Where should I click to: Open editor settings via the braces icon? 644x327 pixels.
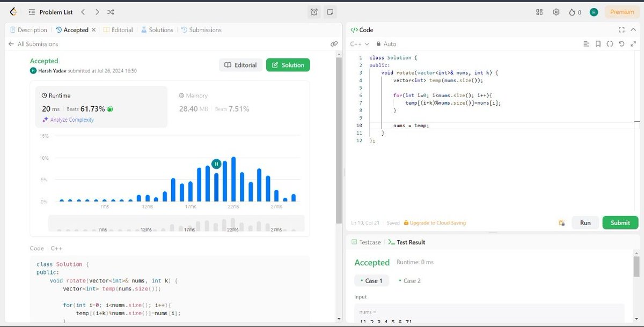pyautogui.click(x=610, y=44)
